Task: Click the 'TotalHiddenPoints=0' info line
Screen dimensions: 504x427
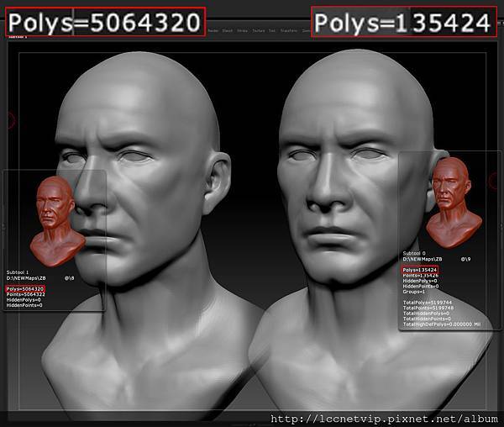Action: pos(428,319)
